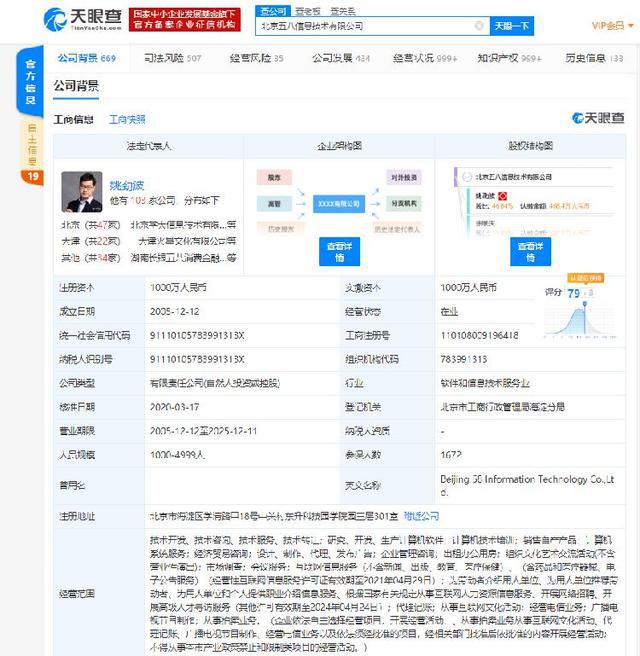The height and width of the screenshot is (656, 640).
Task: Click the 分支机构 node in structure diagram
Action: [404, 204]
